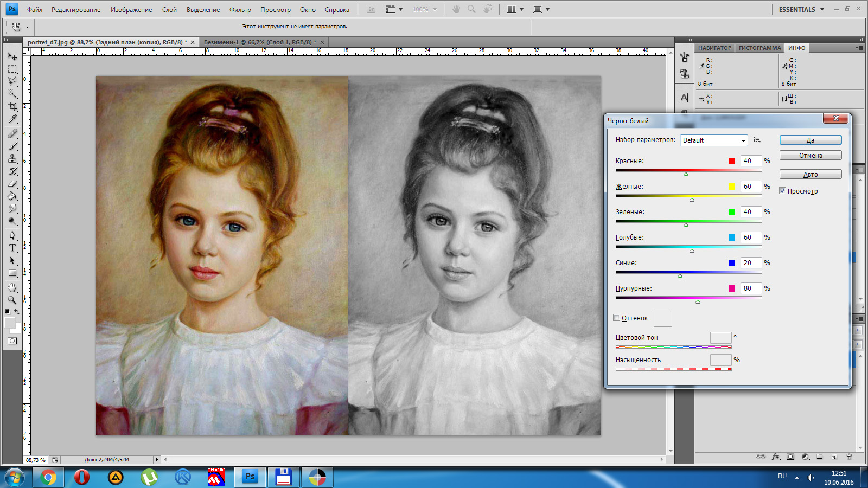
Task: Uncheck the Просмотр preview checkbox
Action: point(782,191)
